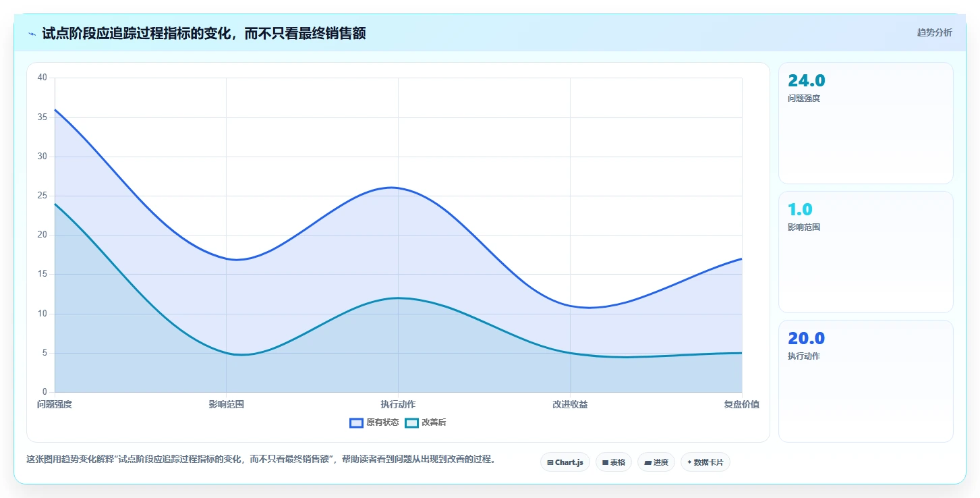Viewport: 980px width, 498px height.
Task: Click the 24.0 value card
Action: click(866, 123)
